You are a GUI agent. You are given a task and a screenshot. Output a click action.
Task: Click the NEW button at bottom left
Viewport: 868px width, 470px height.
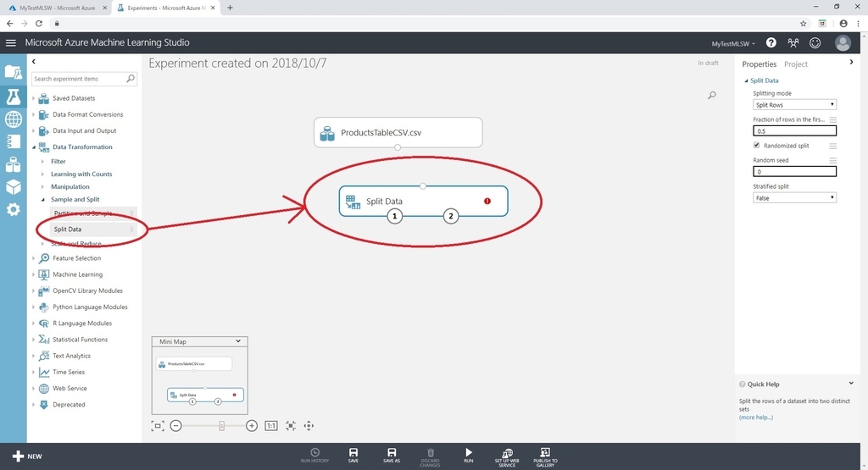pos(27,456)
